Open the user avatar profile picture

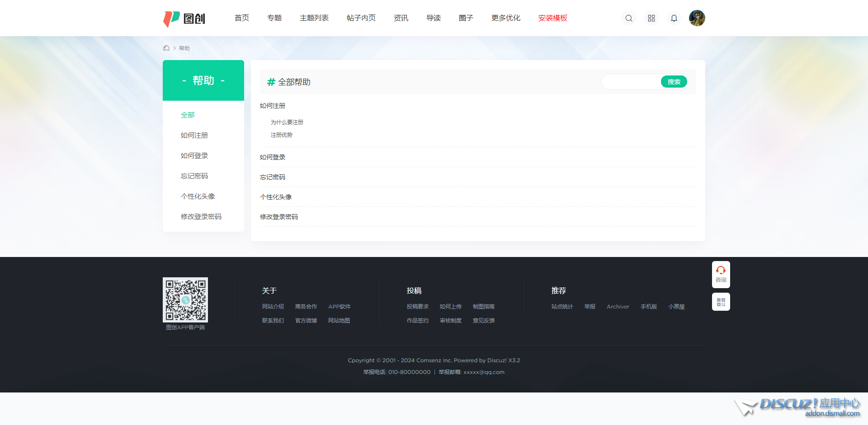pyautogui.click(x=697, y=18)
